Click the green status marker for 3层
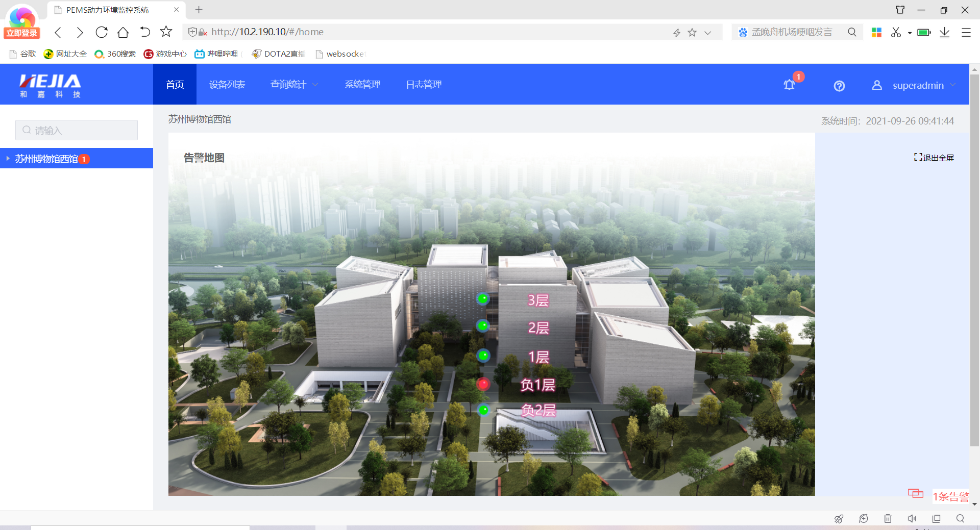The image size is (980, 530). [x=483, y=299]
